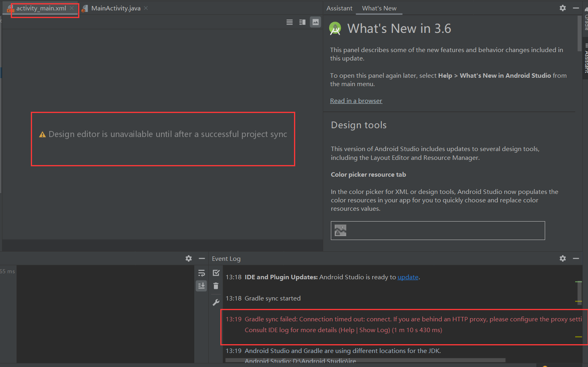Click the Color picker resource tab heading
588x367 pixels.
click(368, 175)
